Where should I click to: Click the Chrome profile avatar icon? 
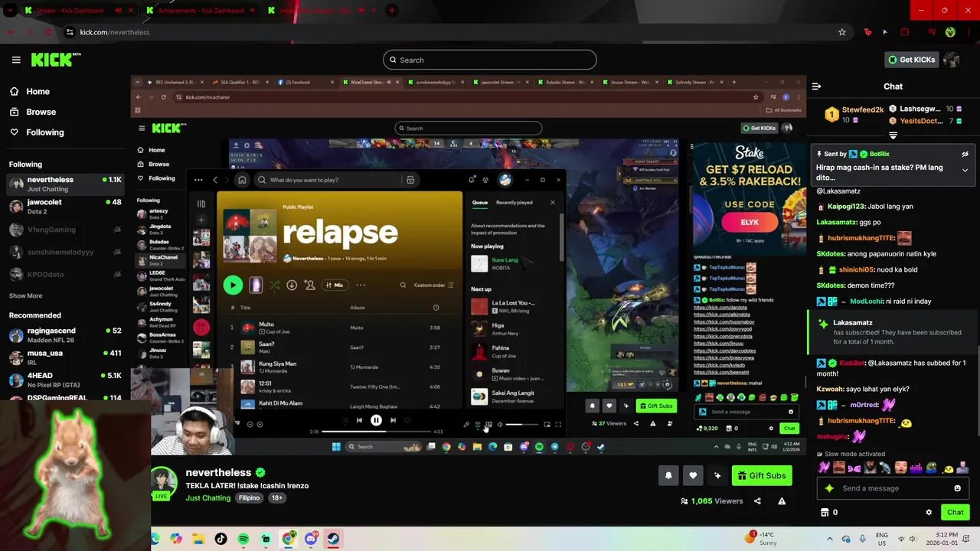pos(950,32)
